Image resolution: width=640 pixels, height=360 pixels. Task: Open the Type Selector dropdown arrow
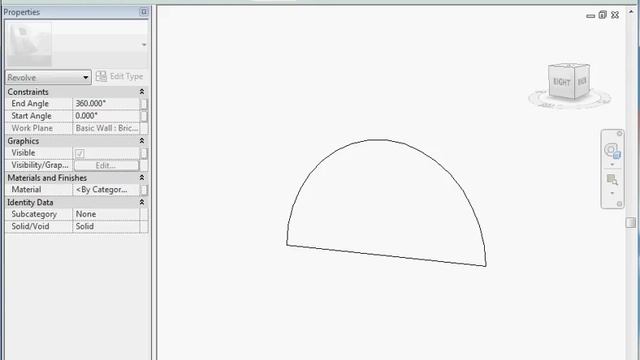point(144,44)
